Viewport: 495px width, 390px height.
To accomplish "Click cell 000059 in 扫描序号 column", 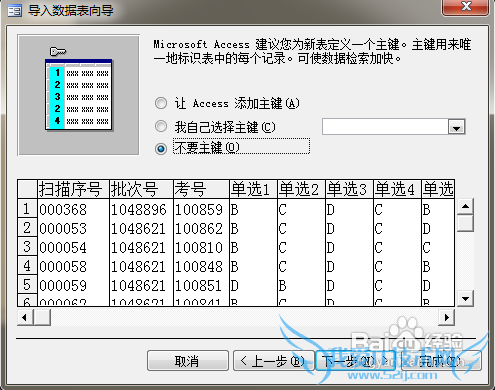I will click(x=73, y=286).
